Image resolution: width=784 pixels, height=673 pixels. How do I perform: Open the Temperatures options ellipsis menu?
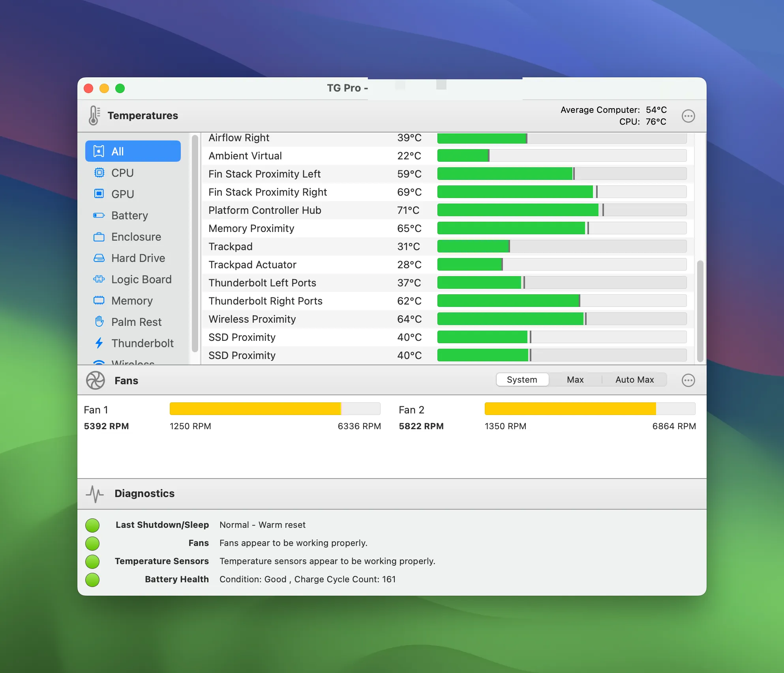[688, 116]
